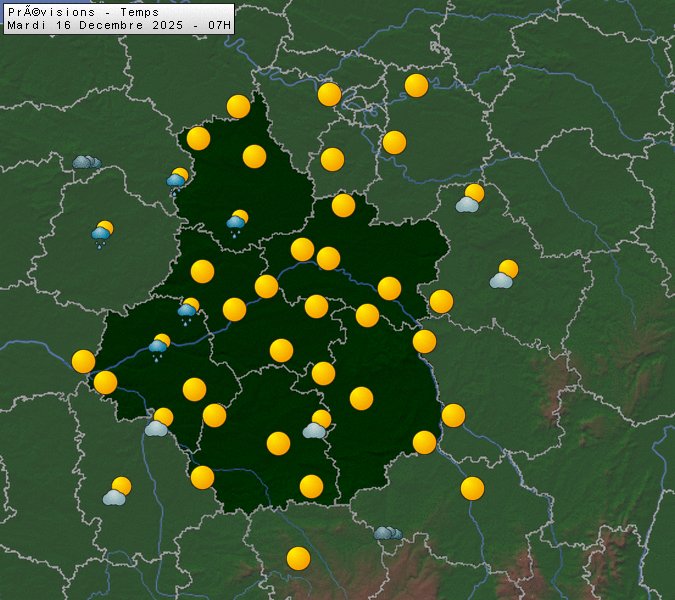Click the partly cloudy icon on the dark region's southwest border
The image size is (675, 600).
(159, 422)
